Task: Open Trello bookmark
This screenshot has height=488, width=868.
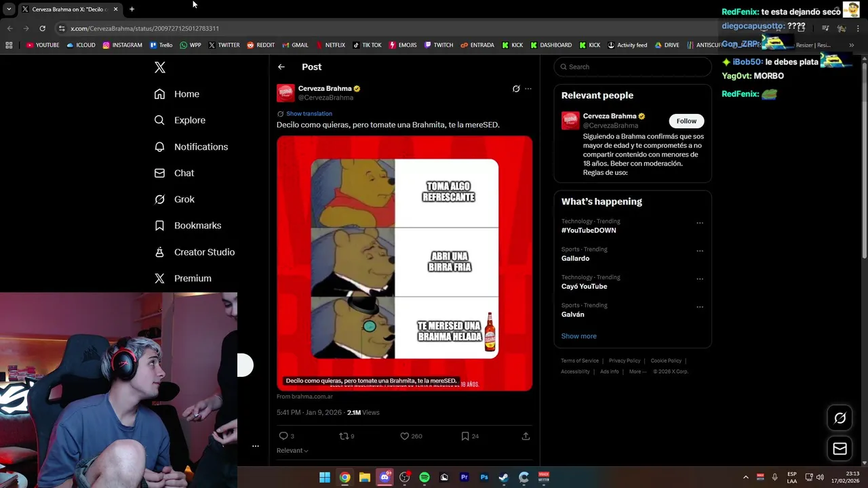Action: (161, 45)
